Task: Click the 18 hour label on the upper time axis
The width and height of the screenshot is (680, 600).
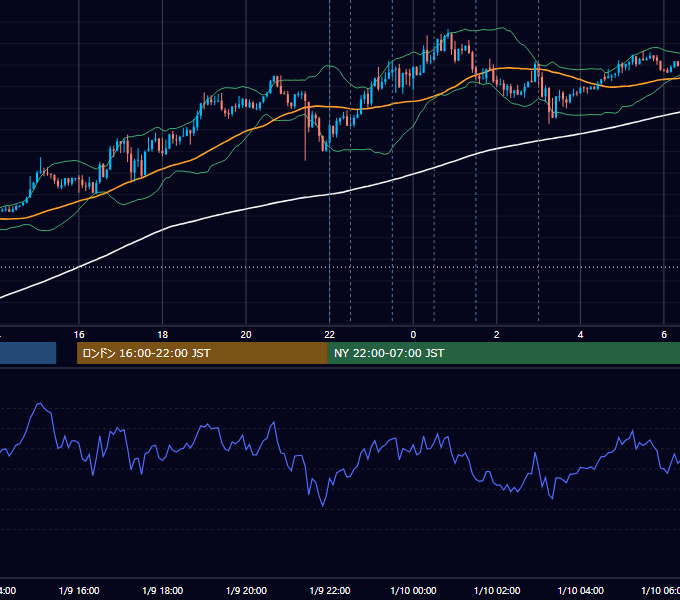Action: pyautogui.click(x=163, y=335)
